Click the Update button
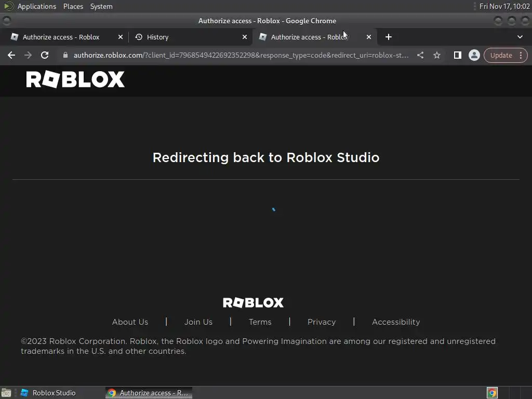 (x=501, y=55)
